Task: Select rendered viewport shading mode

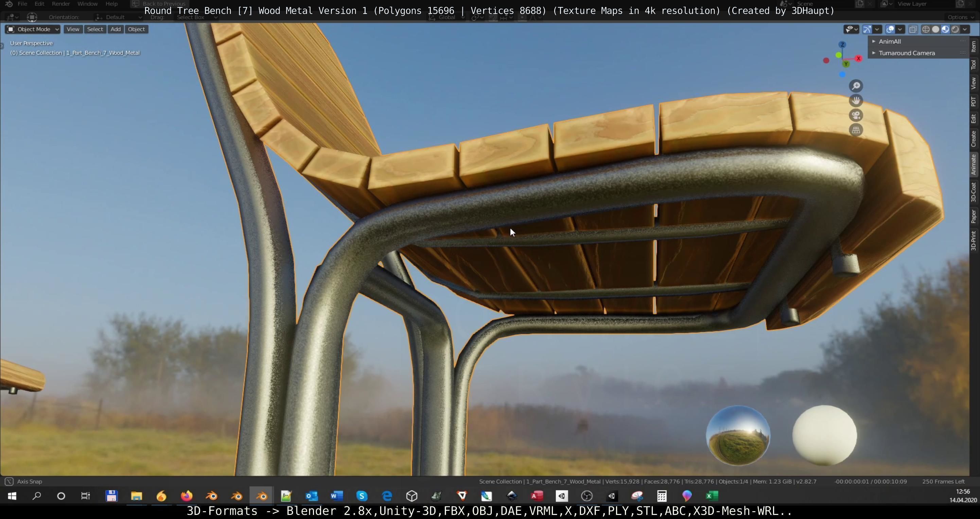Action: [955, 29]
